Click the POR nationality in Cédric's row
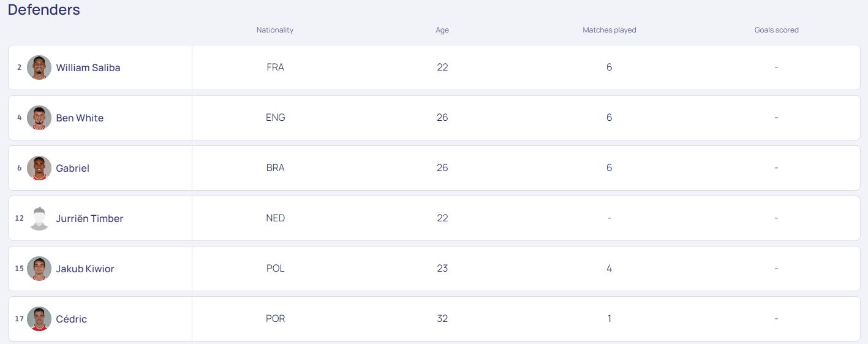The height and width of the screenshot is (344, 868). 276,319
